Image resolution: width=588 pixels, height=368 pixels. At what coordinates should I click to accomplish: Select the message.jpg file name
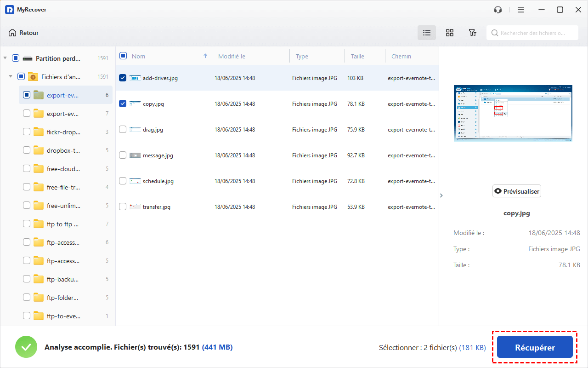pyautogui.click(x=158, y=155)
